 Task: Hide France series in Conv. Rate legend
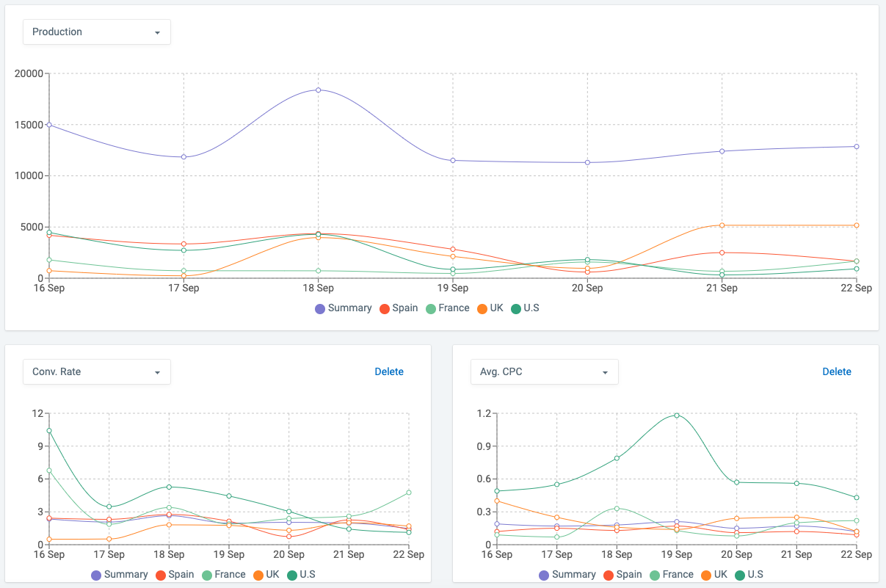[x=223, y=575]
